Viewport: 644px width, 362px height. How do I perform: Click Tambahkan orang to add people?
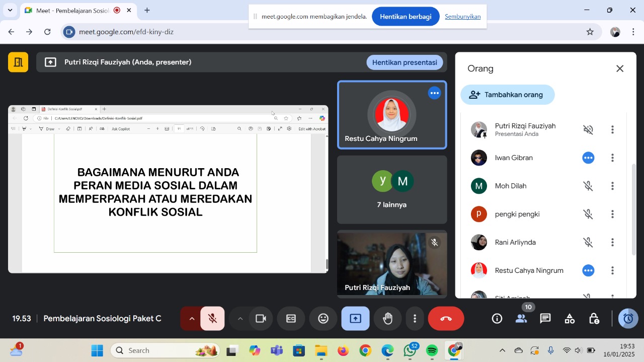tap(507, 95)
